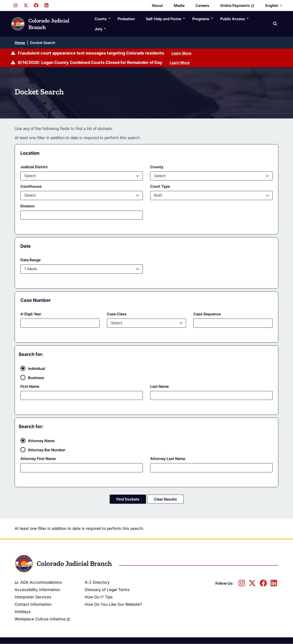Open Instagram icon in top bar
Screen dimensions: 293x644
(x=16, y=6)
